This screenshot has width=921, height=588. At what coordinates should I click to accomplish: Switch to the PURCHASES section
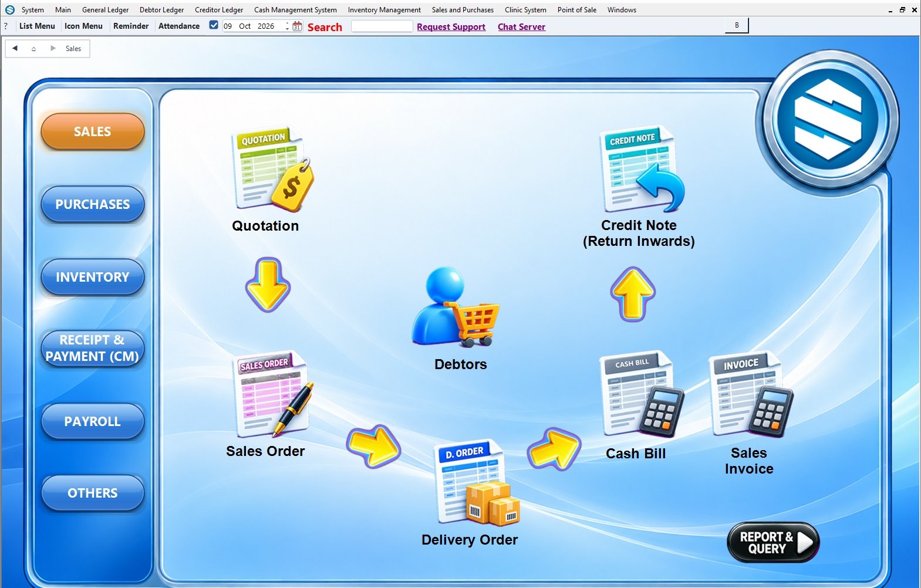[93, 204]
